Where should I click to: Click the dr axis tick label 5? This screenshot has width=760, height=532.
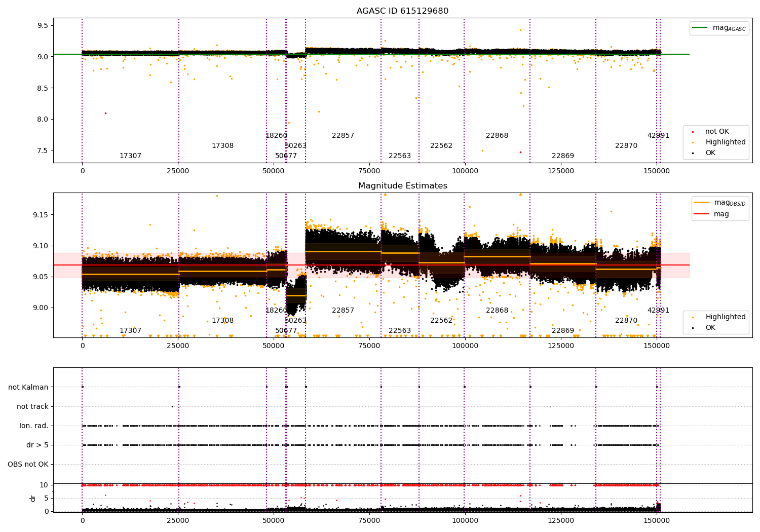pos(46,499)
